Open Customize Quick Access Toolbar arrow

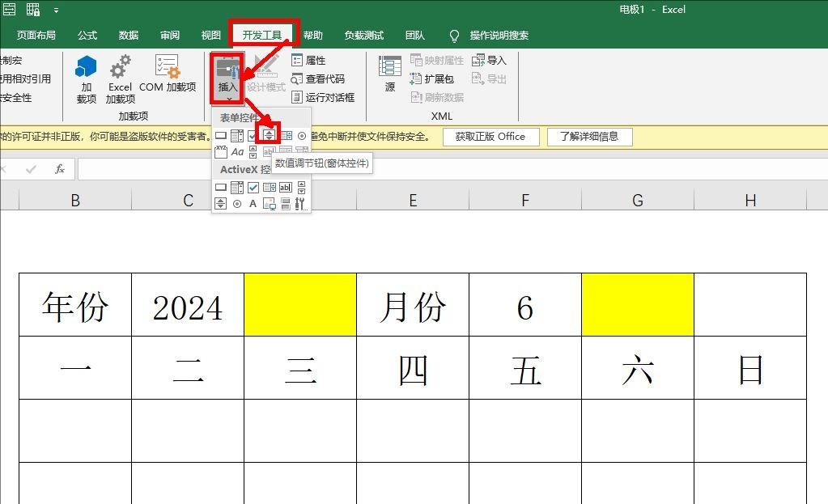click(56, 10)
